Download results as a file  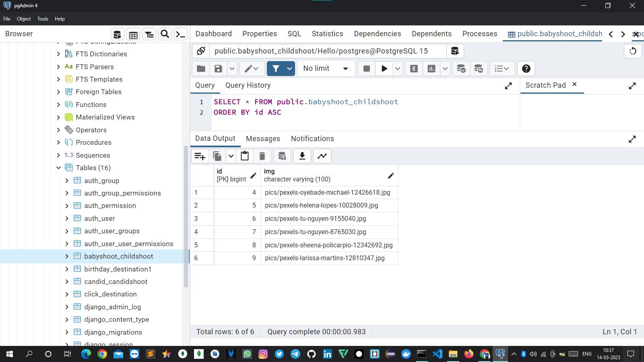[x=302, y=156]
